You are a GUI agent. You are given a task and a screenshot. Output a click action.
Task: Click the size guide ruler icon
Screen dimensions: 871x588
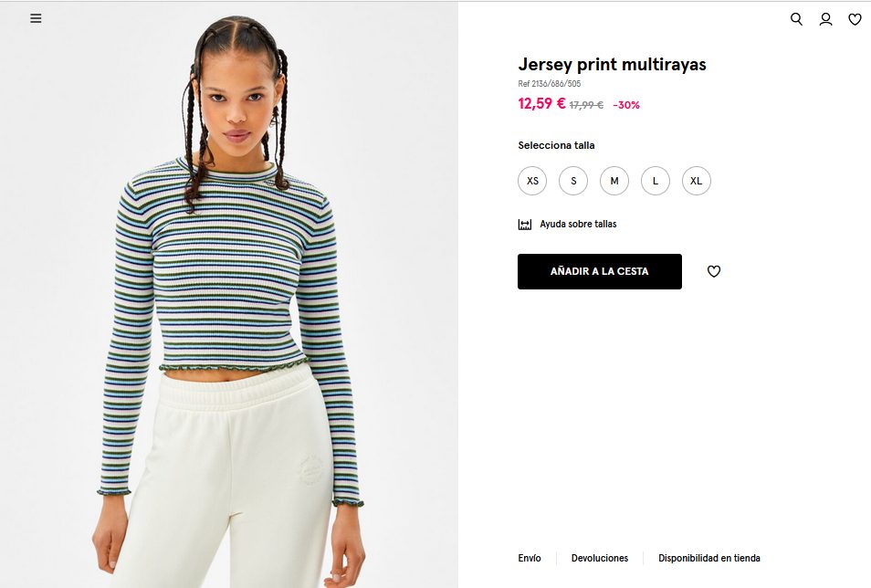point(525,225)
